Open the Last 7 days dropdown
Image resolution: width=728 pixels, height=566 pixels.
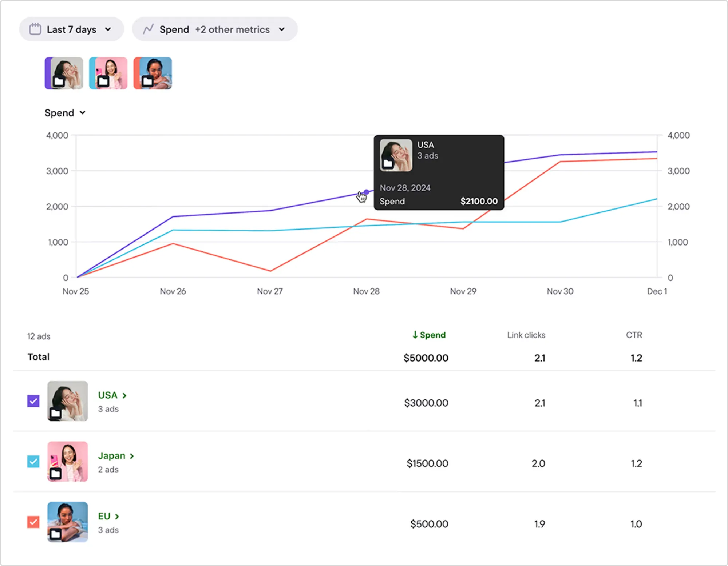(x=71, y=29)
